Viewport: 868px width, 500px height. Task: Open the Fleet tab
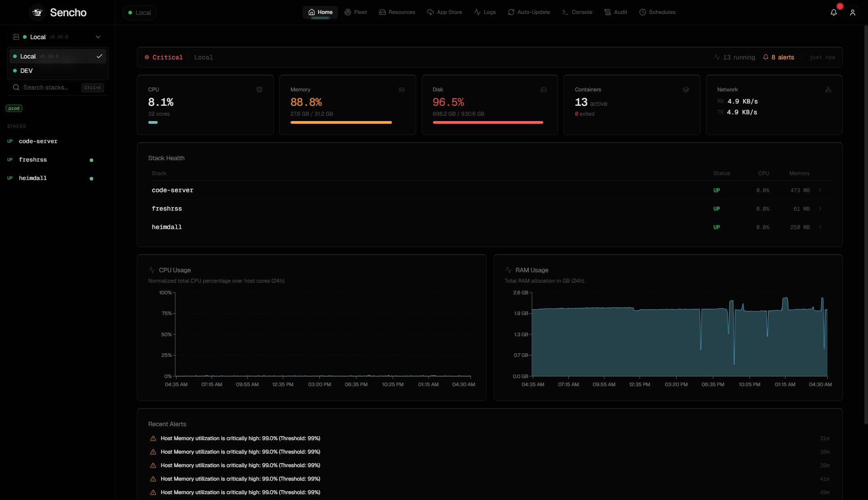pos(356,12)
